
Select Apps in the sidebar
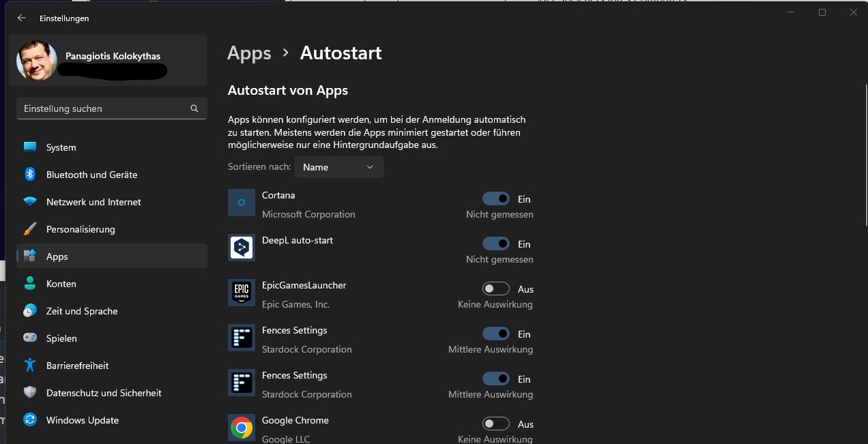[56, 256]
